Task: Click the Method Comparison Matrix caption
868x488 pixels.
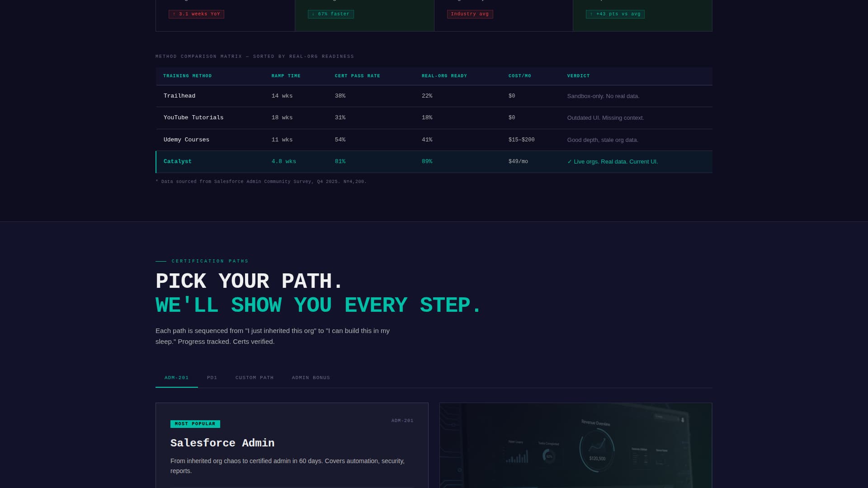Action: pyautogui.click(x=255, y=56)
